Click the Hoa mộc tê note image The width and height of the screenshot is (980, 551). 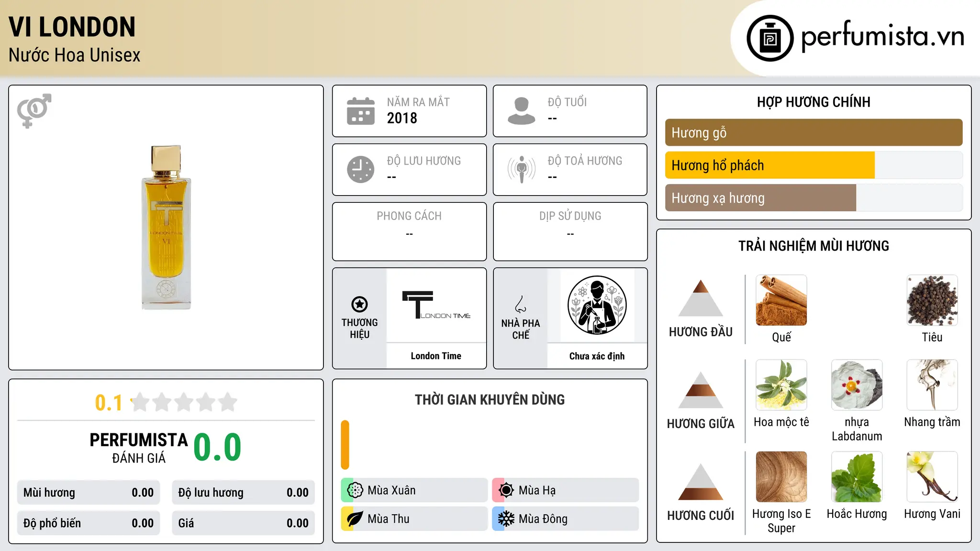pos(781,385)
